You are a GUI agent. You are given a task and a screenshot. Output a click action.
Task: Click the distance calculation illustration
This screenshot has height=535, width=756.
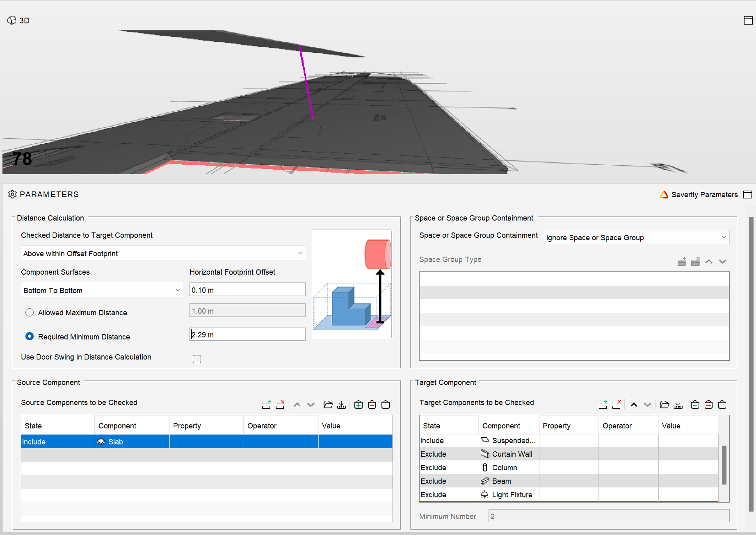pos(352,284)
